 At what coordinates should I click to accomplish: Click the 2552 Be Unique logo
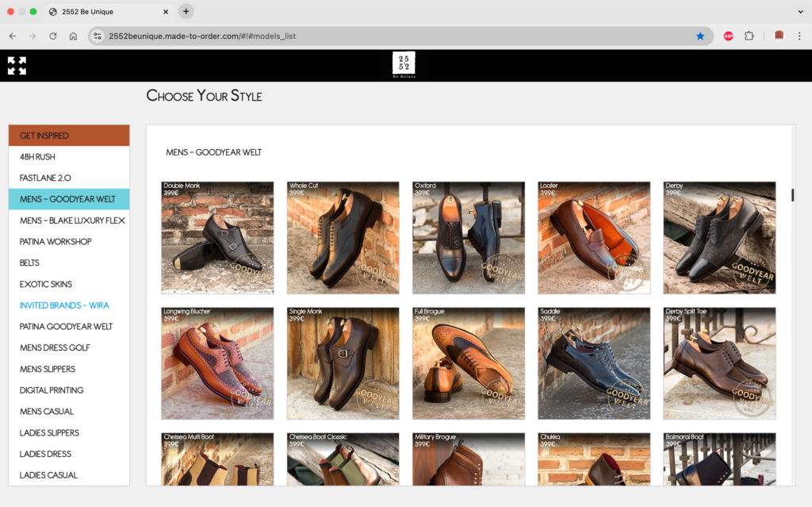tap(404, 65)
